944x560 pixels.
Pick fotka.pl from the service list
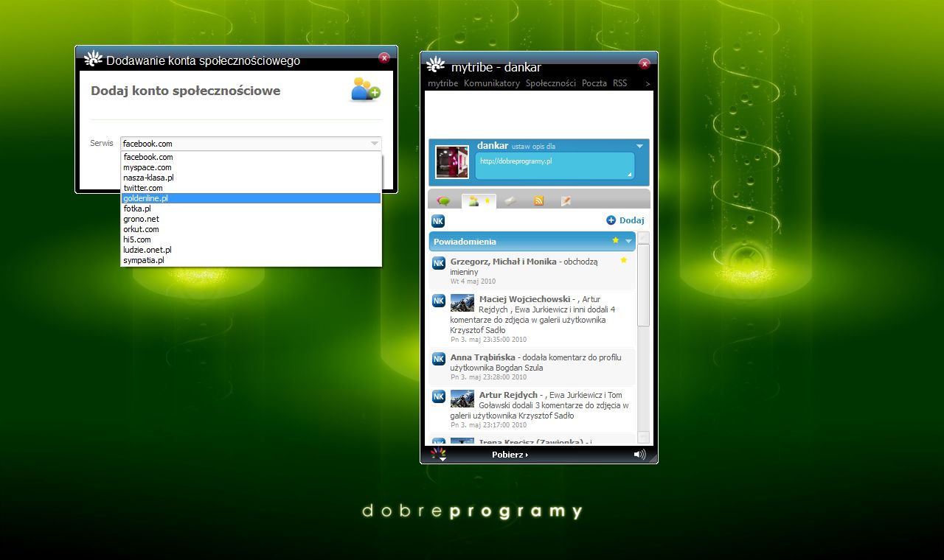pyautogui.click(x=251, y=209)
